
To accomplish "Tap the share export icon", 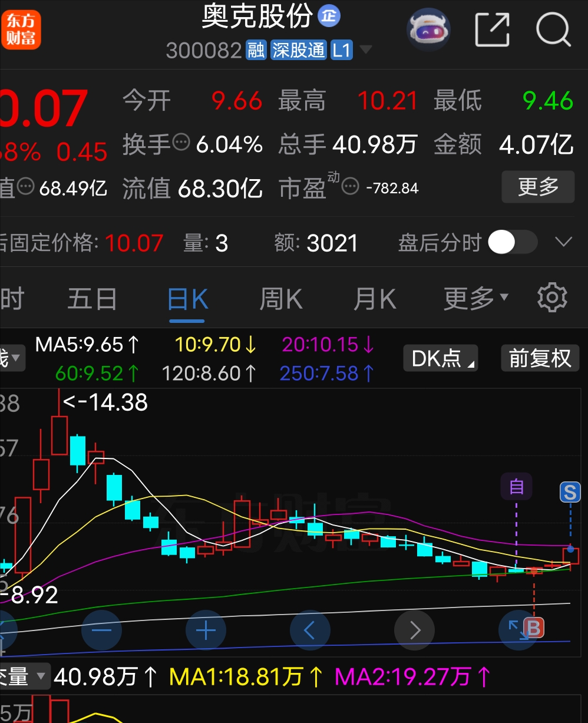I will coord(492,29).
